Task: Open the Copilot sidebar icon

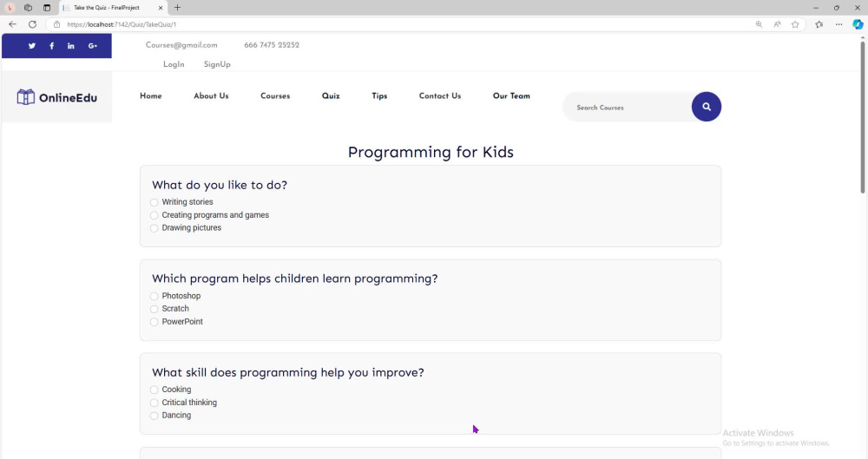Action: click(858, 24)
